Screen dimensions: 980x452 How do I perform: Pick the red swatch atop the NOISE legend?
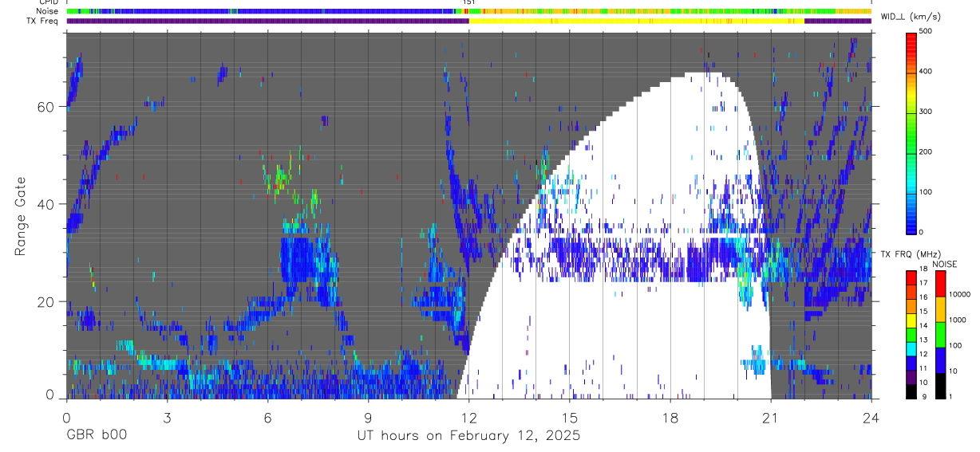pos(940,284)
